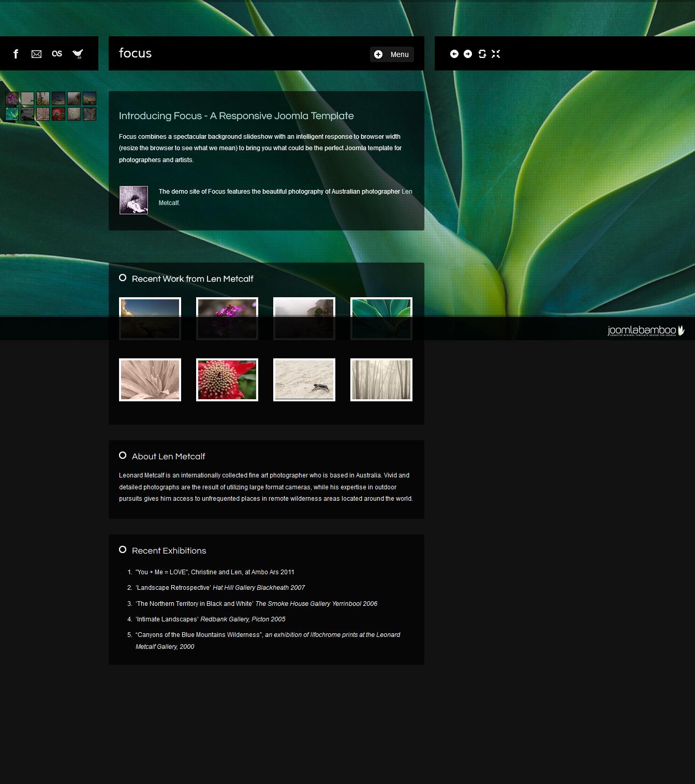This screenshot has height=784, width=695.
Task: Open Recent Work green agave photo
Action: (x=381, y=318)
